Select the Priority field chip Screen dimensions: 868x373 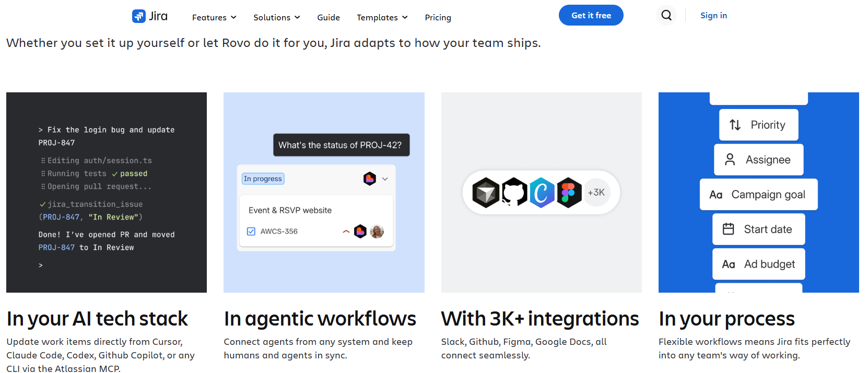(759, 125)
